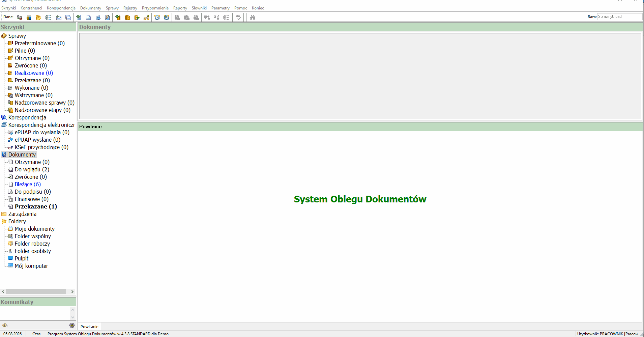Open the Rejestry menu

point(130,8)
